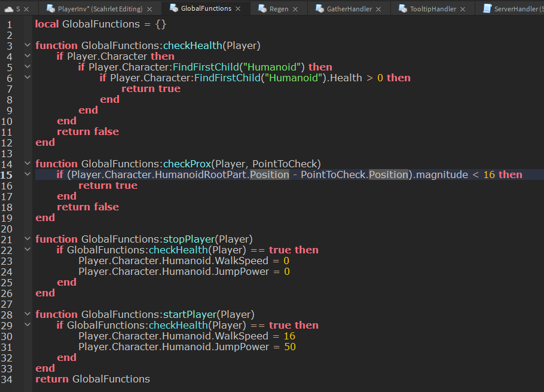Fold the if block at line 22
The height and width of the screenshot is (392, 544).
pyautogui.click(x=27, y=249)
